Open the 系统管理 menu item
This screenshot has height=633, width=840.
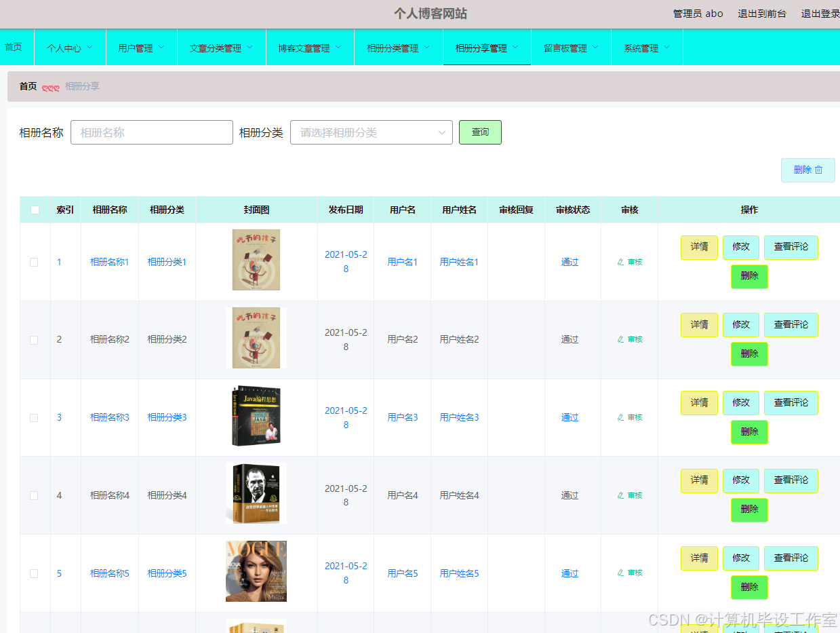coord(647,48)
